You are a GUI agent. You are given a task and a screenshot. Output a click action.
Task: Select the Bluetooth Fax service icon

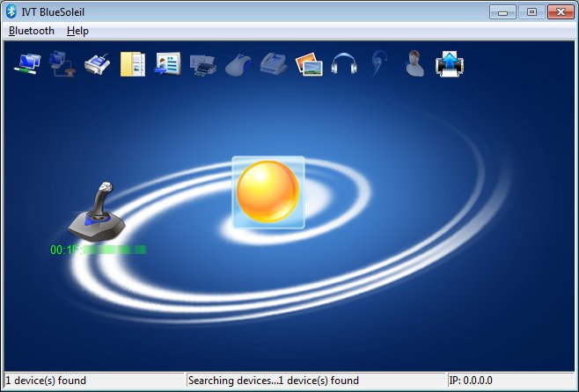pyautogui.click(x=274, y=64)
